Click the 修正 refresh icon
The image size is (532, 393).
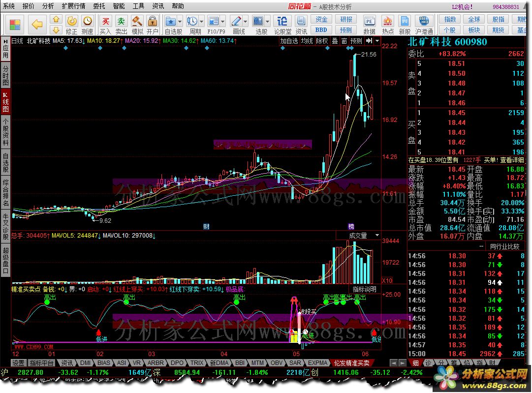pos(71,21)
